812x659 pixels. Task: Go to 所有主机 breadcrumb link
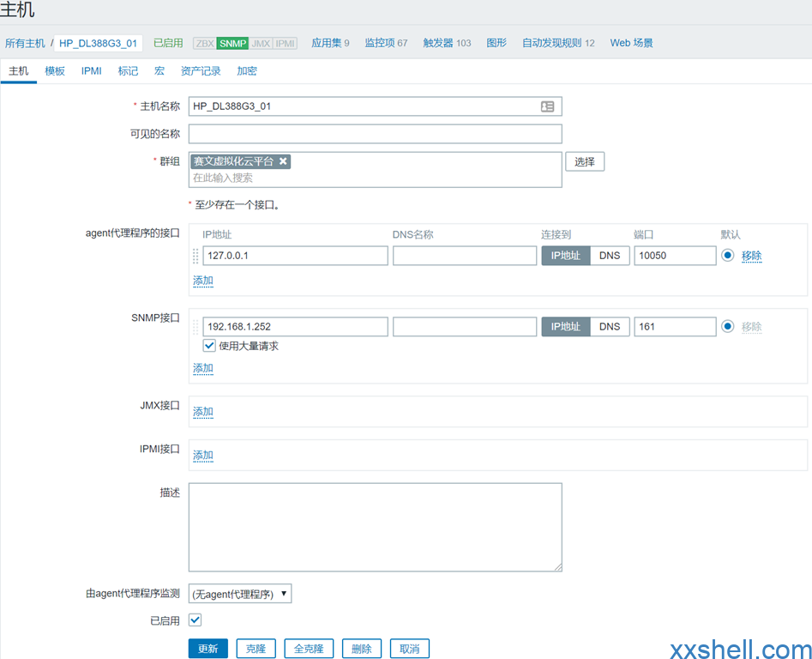25,43
